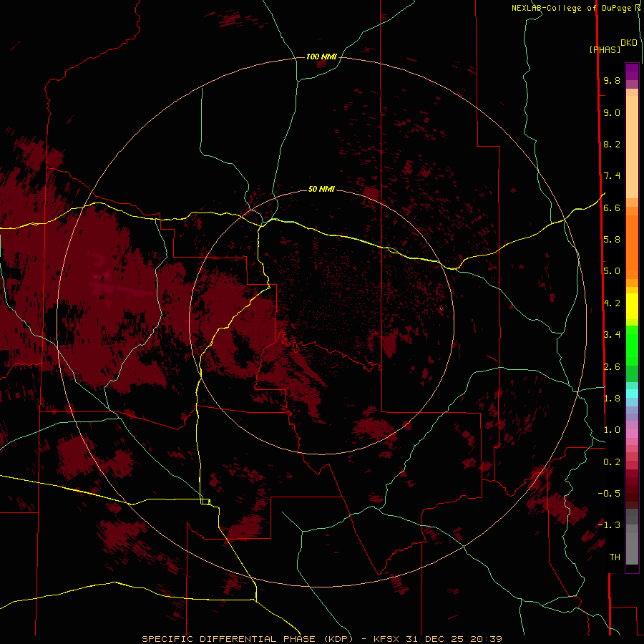Click the DKD [PHAS] legend unit label
The image size is (644, 644).
point(613,46)
